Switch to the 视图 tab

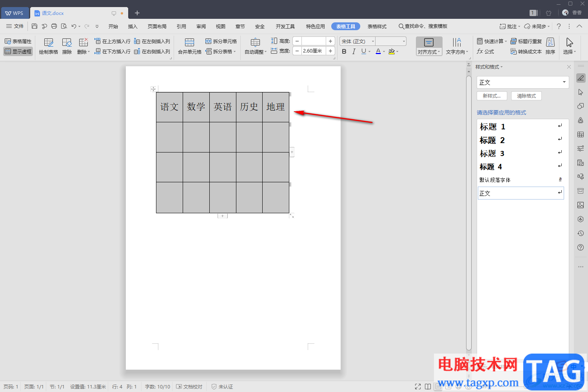[221, 26]
